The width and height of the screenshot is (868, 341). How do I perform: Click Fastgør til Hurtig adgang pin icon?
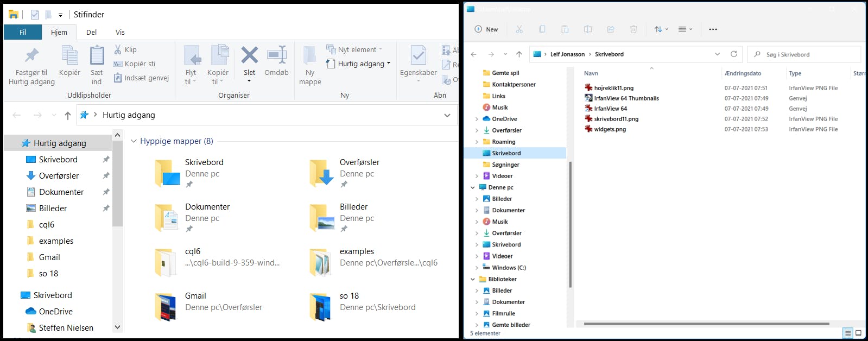pos(31,55)
